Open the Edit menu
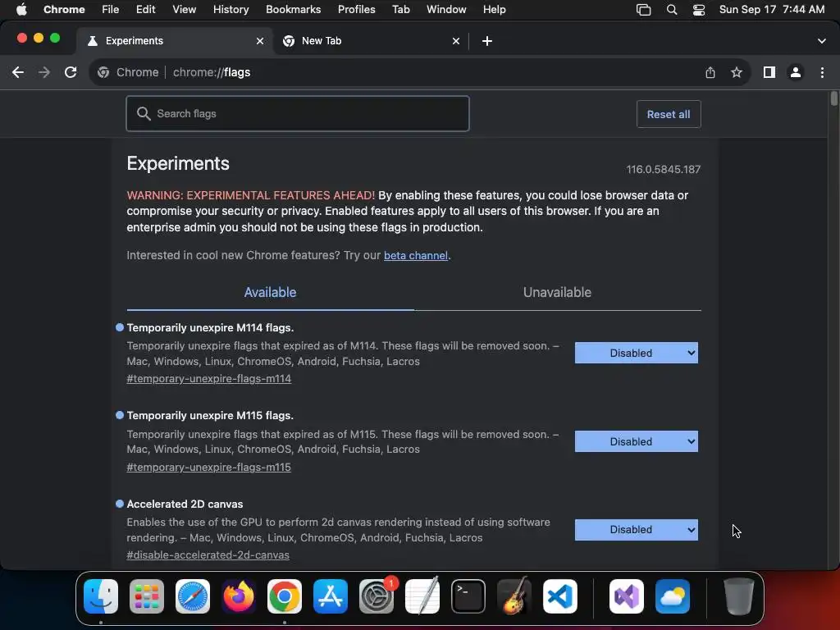The image size is (840, 630). (145, 10)
